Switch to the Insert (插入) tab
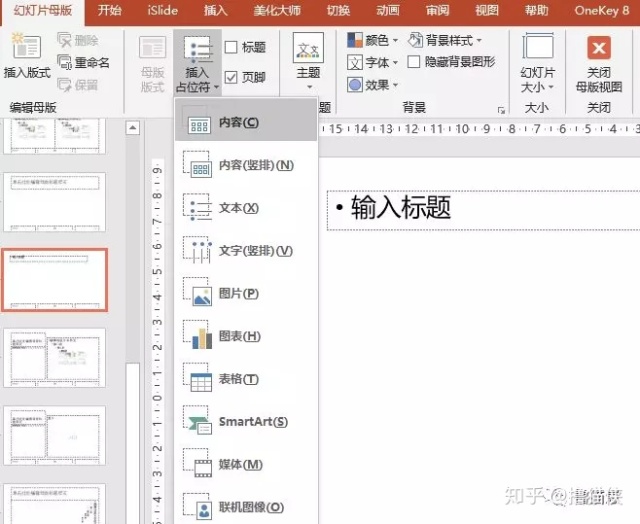This screenshot has width=640, height=524. coord(216,11)
